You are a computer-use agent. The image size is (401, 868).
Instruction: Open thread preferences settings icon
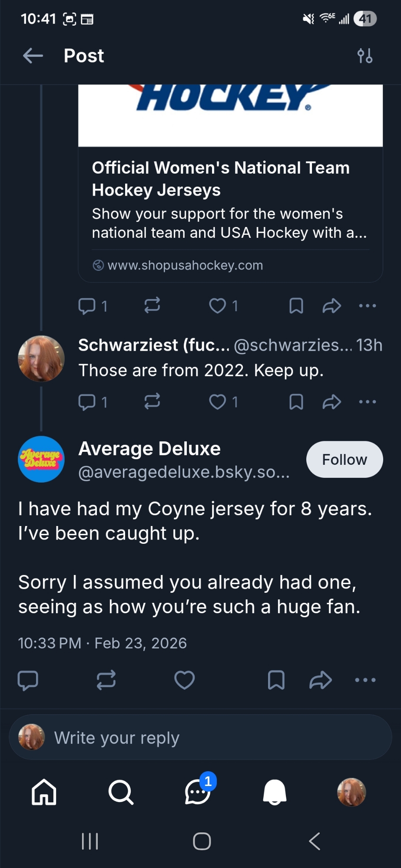click(365, 56)
